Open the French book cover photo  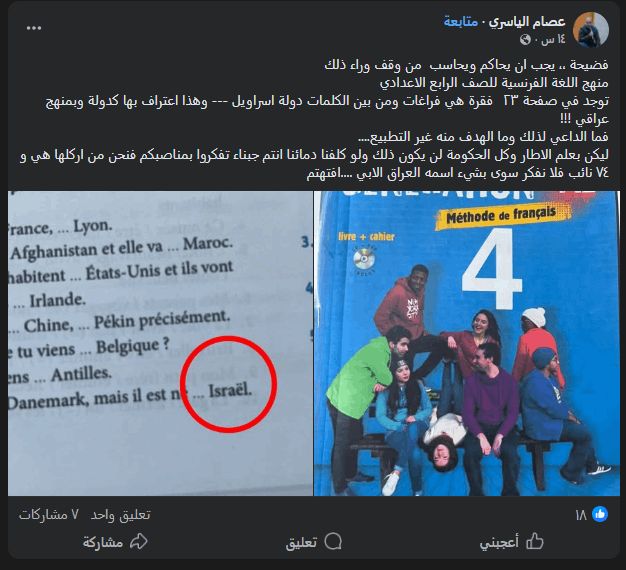pyautogui.click(x=467, y=343)
